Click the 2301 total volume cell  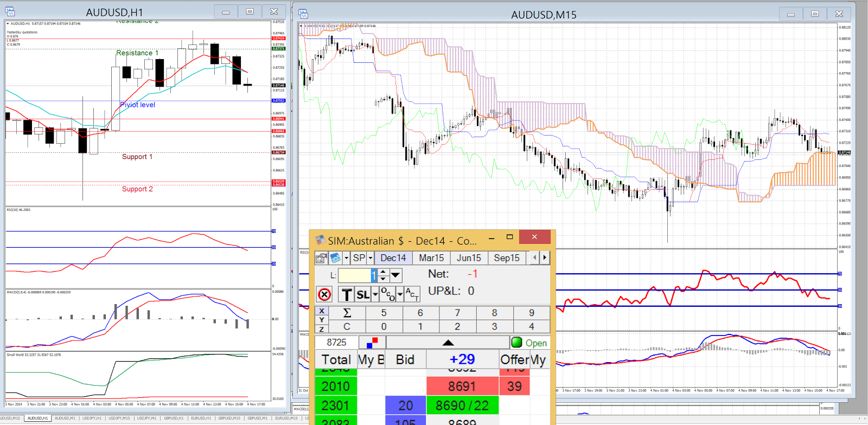click(336, 405)
